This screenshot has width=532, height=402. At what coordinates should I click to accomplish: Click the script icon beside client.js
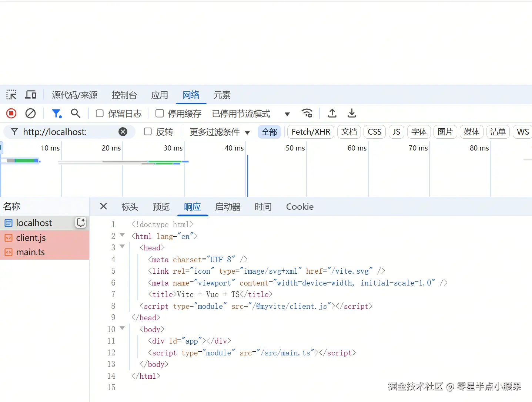tap(9, 238)
